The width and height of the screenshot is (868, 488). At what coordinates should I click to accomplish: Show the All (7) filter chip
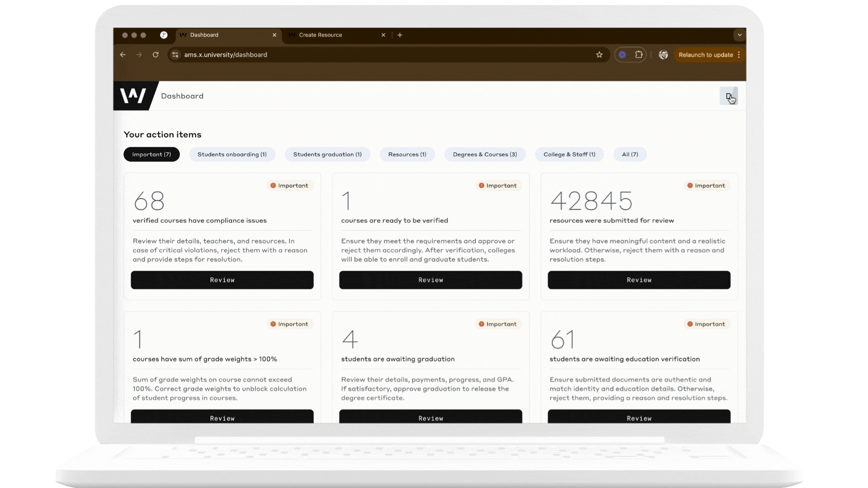click(x=630, y=155)
